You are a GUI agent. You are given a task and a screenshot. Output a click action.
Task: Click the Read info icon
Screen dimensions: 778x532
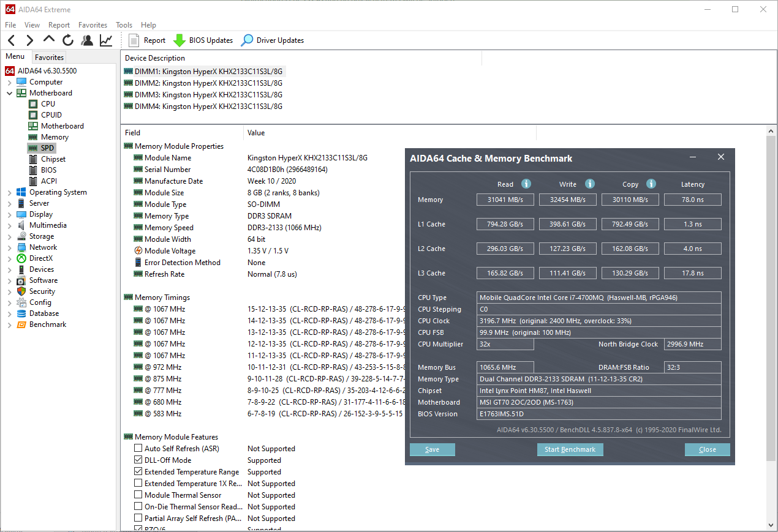[x=526, y=184]
